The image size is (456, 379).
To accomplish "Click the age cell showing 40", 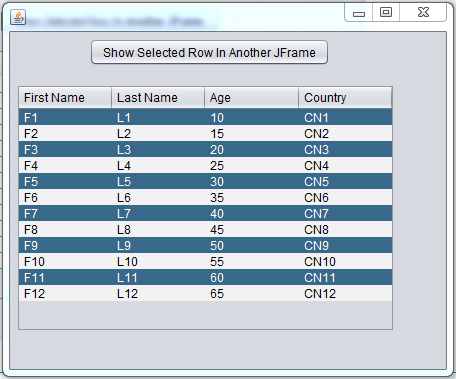I will point(251,213).
